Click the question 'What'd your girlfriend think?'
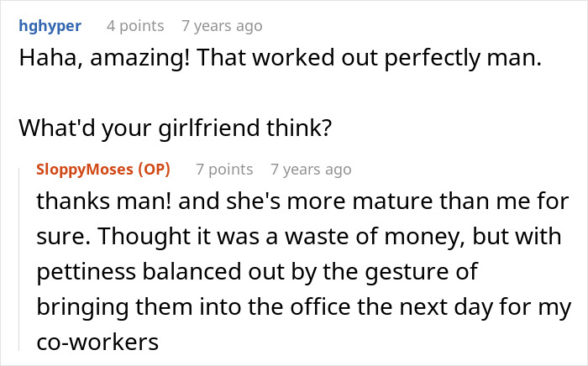Image resolution: width=588 pixels, height=366 pixels. coord(175,128)
